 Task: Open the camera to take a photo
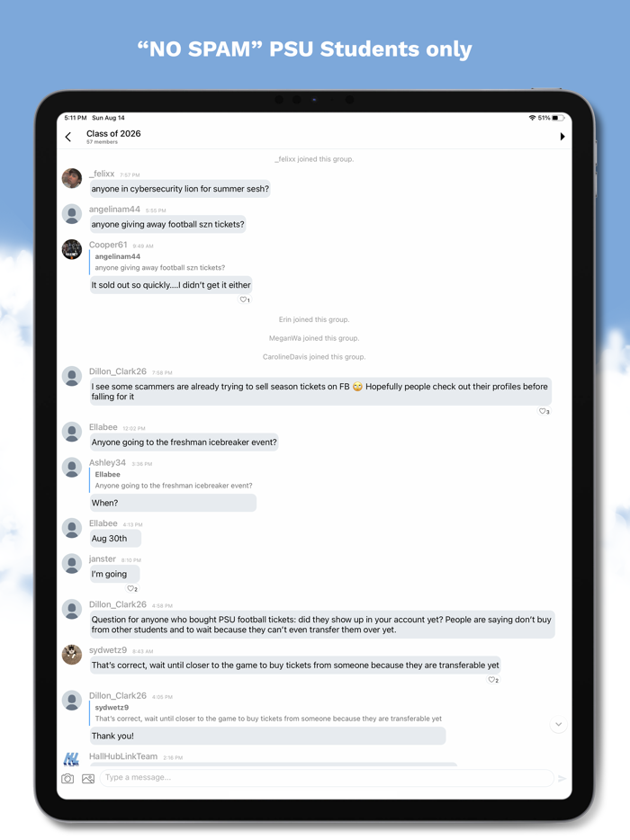pos(67,778)
